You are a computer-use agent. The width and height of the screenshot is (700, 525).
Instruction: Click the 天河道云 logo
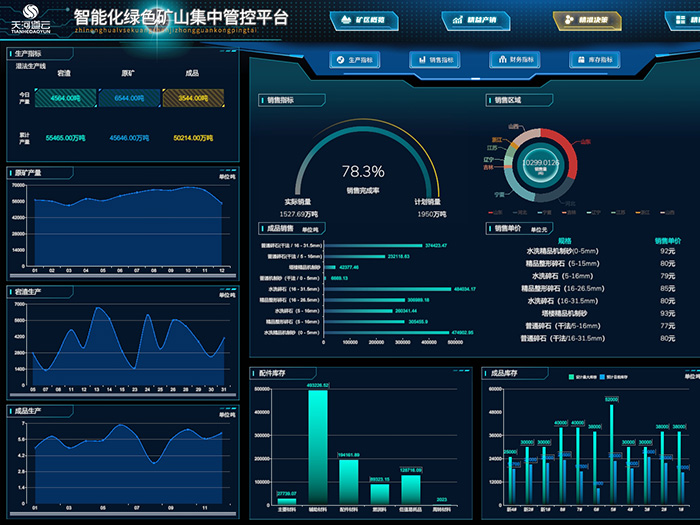pos(31,19)
